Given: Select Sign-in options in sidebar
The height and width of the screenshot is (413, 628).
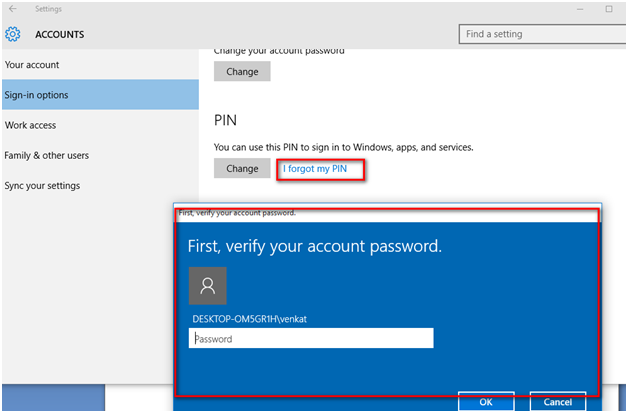Looking at the screenshot, I should pos(37,95).
